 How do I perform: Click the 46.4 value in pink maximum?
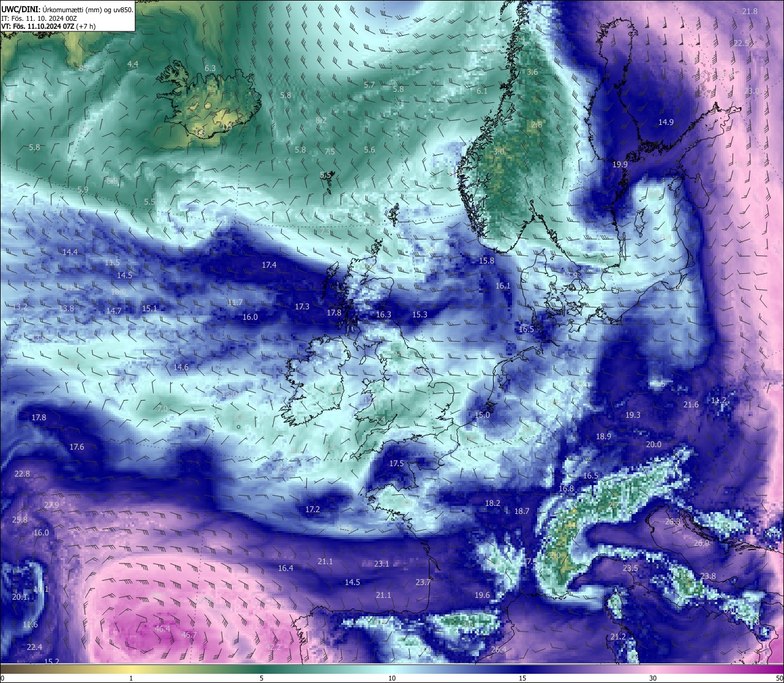[162, 629]
